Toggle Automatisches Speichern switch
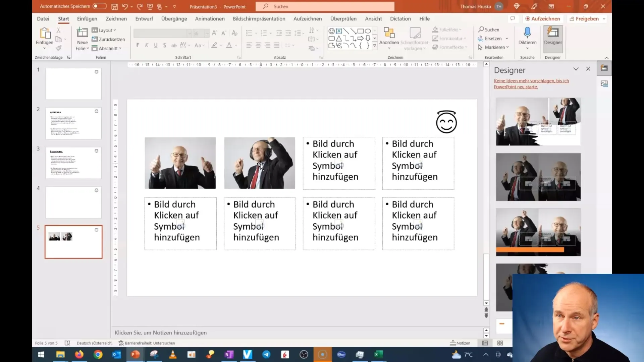This screenshot has width=644, height=362. tap(100, 6)
